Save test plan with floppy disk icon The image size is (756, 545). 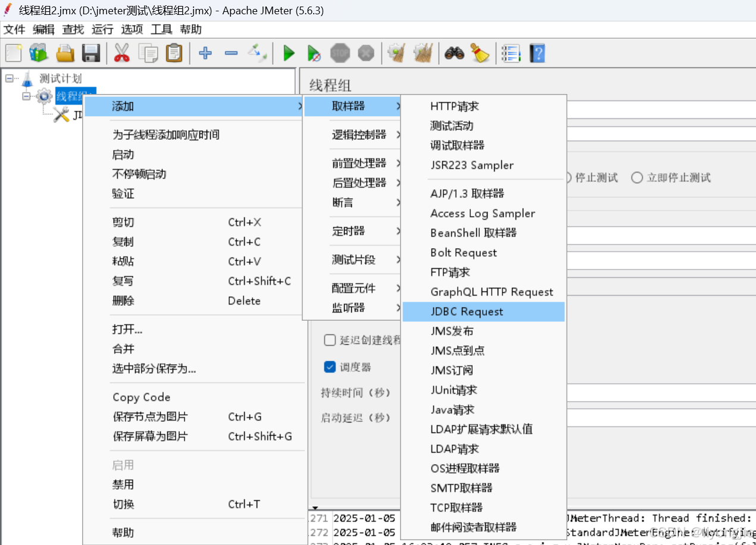click(x=90, y=54)
